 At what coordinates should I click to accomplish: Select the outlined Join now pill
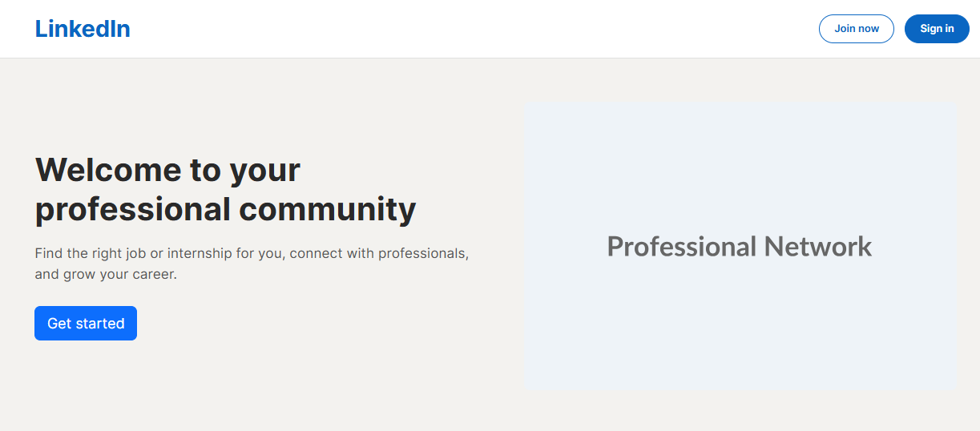pyautogui.click(x=856, y=29)
